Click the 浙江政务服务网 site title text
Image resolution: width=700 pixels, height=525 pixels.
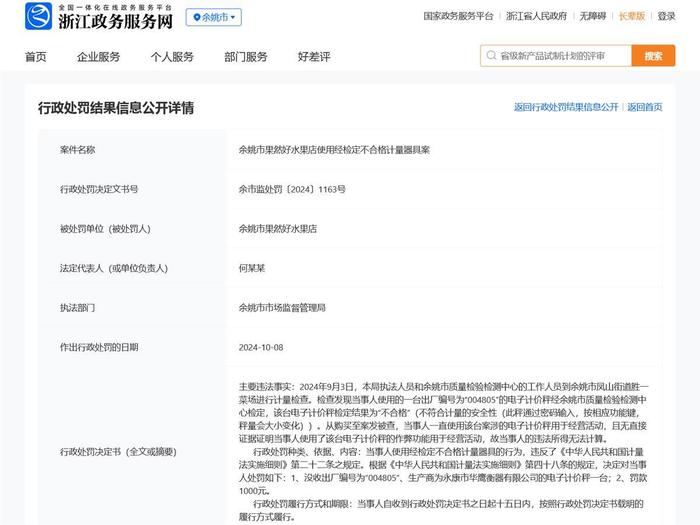(x=116, y=21)
